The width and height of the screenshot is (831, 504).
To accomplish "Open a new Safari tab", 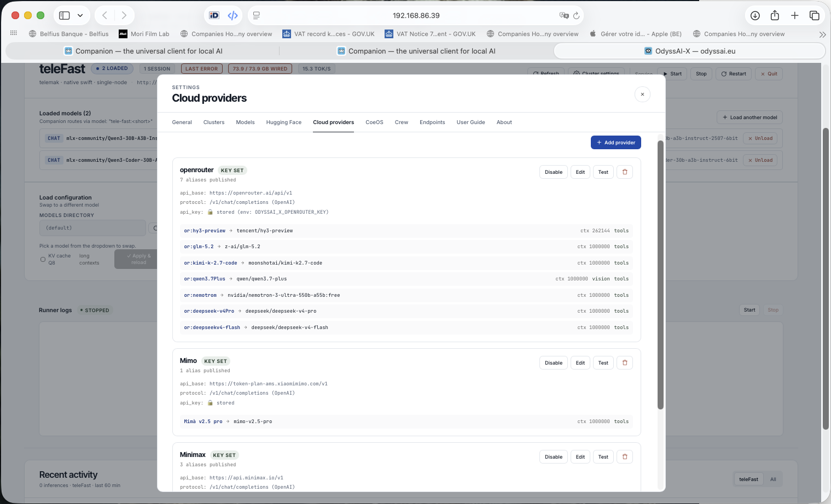I will [795, 15].
